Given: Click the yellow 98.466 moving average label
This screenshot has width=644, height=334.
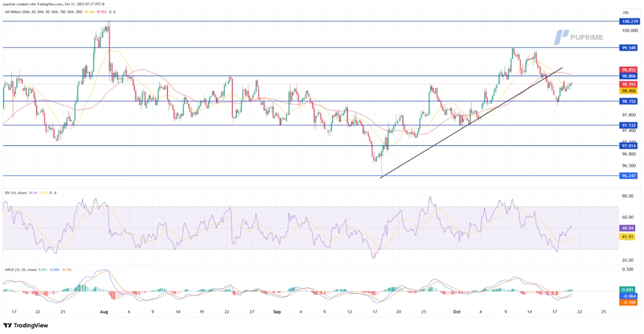Looking at the screenshot, I should click(x=630, y=91).
